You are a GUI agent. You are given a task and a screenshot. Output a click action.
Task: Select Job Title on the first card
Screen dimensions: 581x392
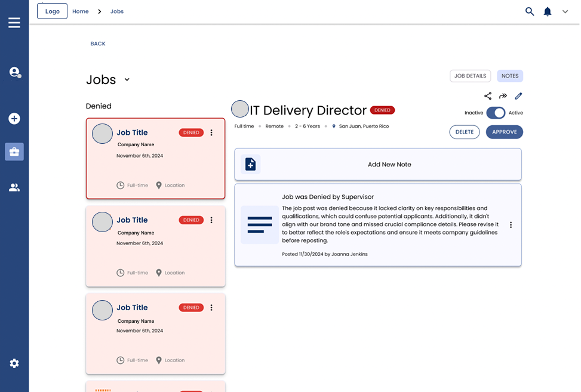click(133, 132)
